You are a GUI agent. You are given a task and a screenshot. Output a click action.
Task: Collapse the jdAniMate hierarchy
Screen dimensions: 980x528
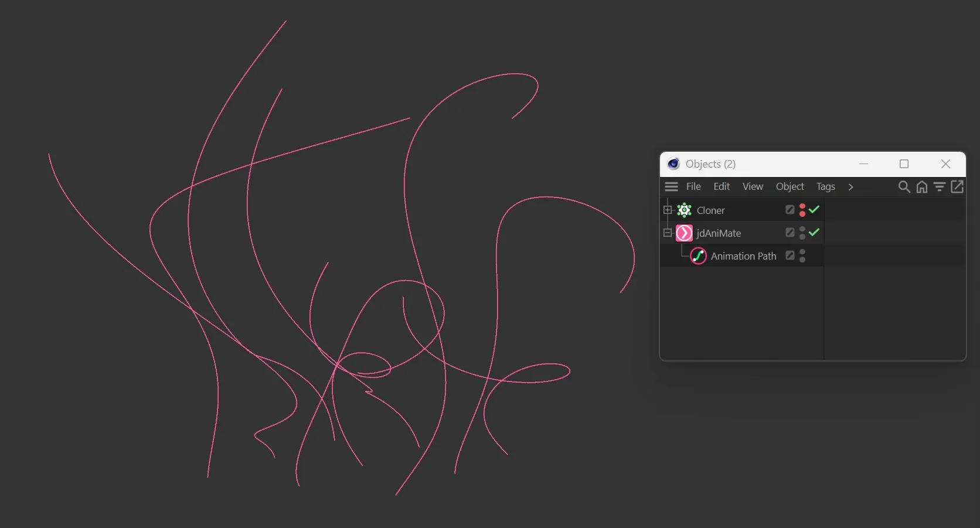[x=667, y=233]
